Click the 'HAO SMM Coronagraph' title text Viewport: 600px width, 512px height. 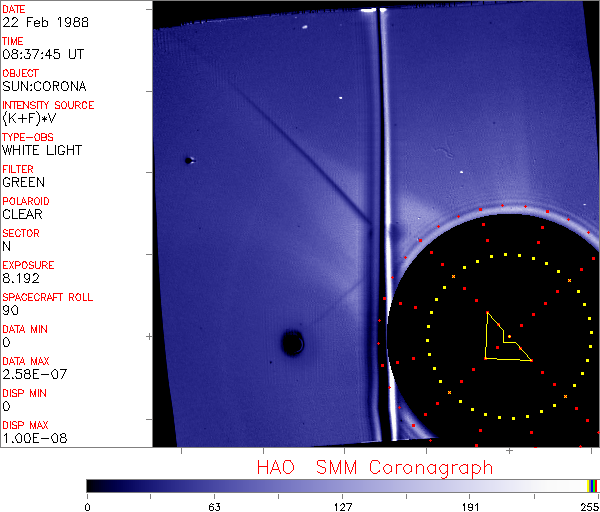[x=374, y=467]
